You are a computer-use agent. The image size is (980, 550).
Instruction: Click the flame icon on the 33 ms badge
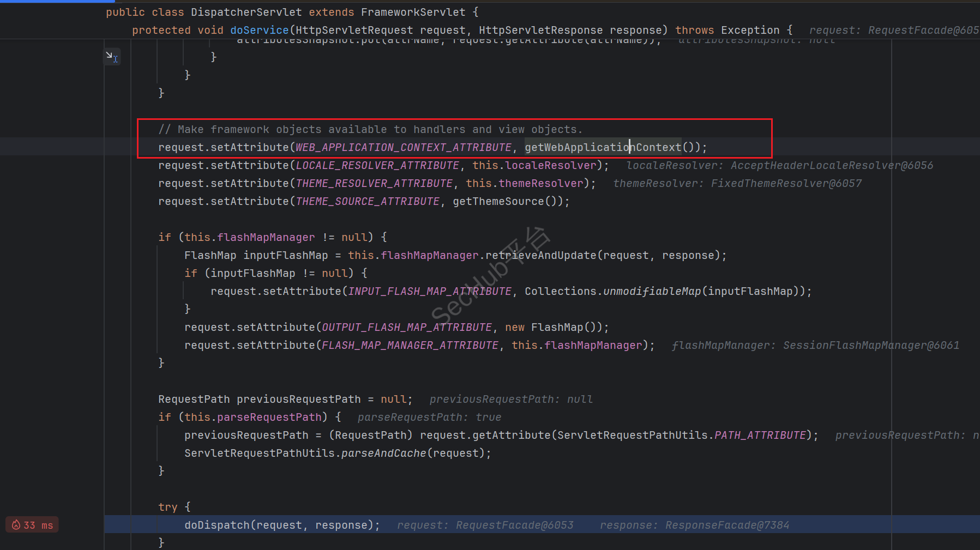(16, 525)
